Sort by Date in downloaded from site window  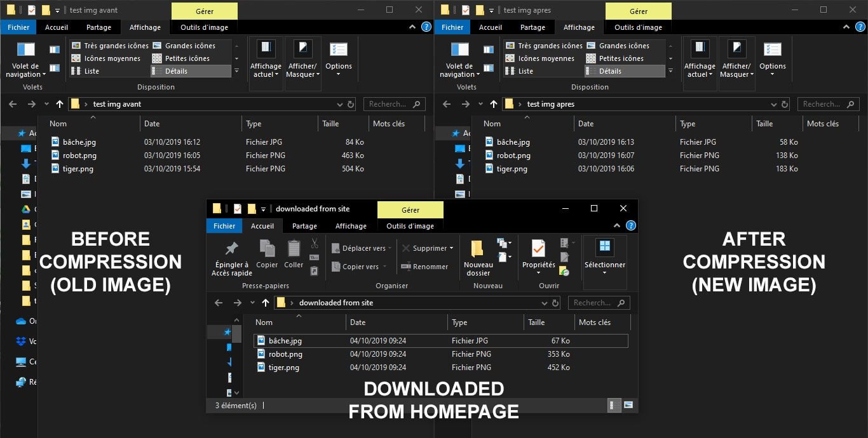point(397,322)
